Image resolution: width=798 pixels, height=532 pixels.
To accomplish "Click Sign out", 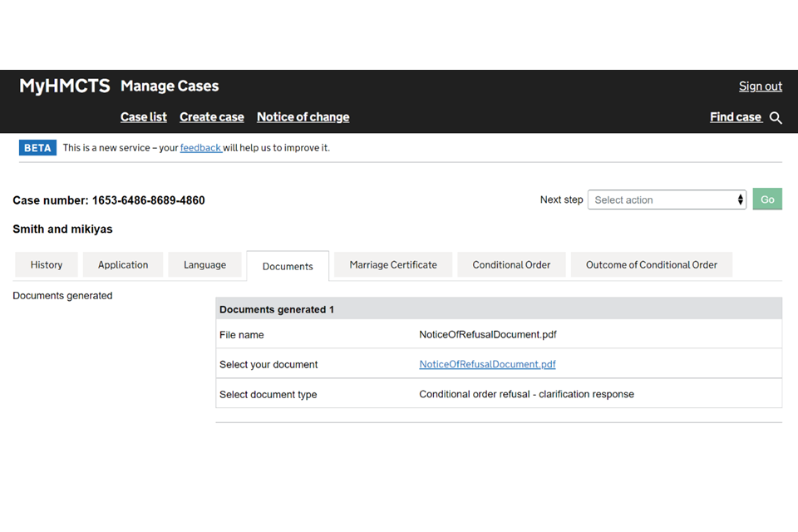I will coord(761,86).
